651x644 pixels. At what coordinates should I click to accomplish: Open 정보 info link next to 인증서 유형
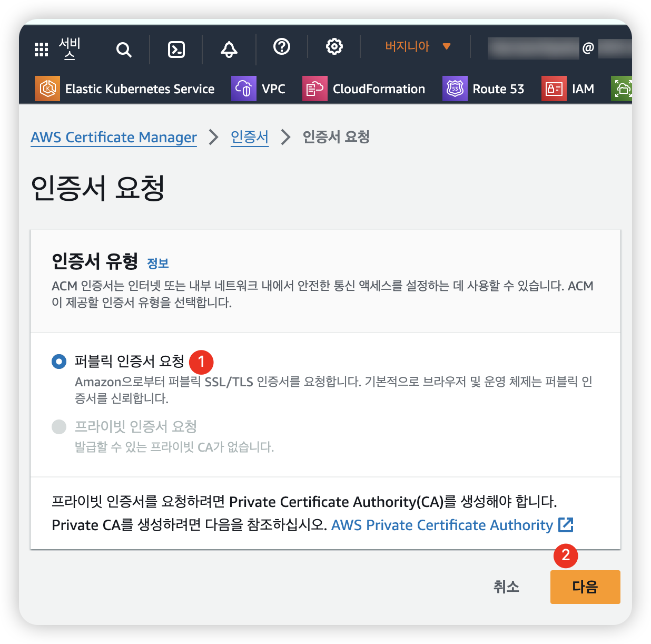pyautogui.click(x=157, y=263)
